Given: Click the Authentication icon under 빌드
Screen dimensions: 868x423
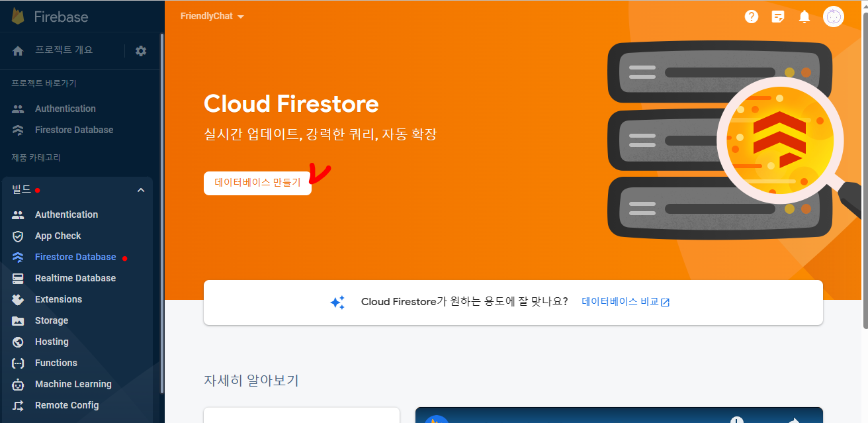Looking at the screenshot, I should coord(18,214).
